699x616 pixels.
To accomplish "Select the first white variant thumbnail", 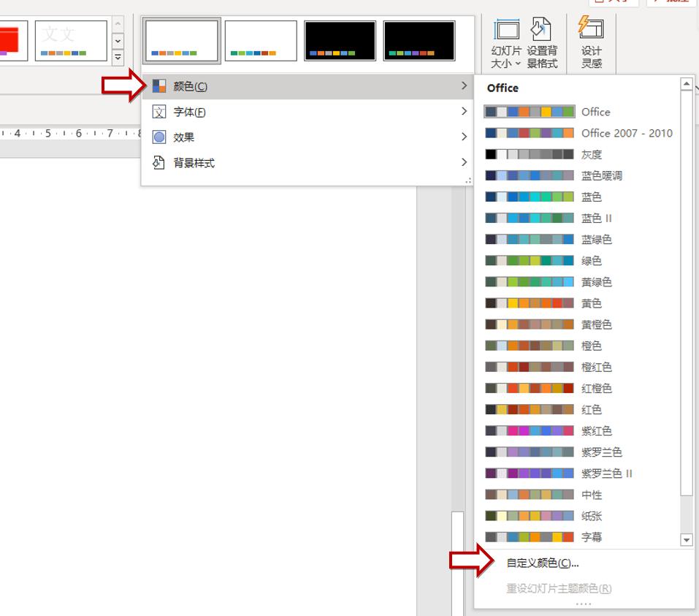I will click(182, 40).
